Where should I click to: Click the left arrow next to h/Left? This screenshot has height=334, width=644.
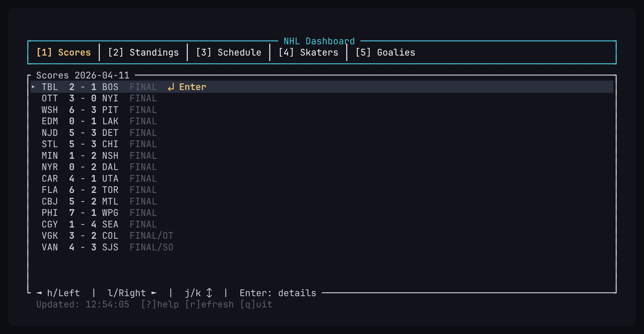tap(39, 293)
